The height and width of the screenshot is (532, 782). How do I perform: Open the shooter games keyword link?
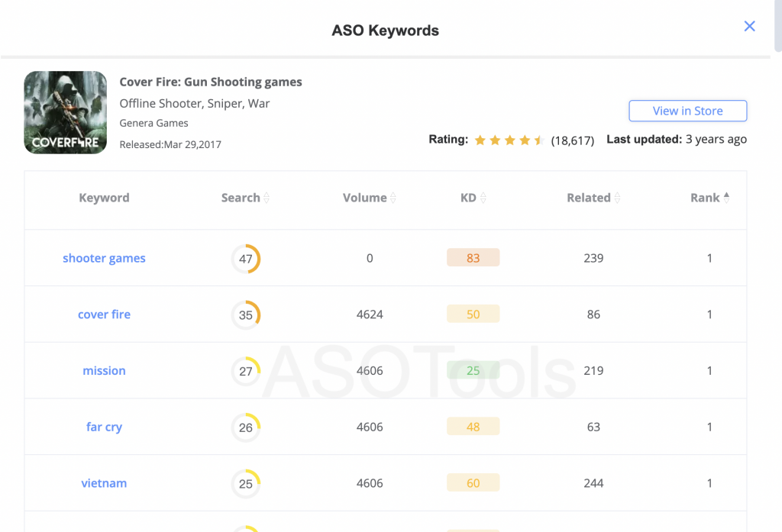[x=104, y=258]
